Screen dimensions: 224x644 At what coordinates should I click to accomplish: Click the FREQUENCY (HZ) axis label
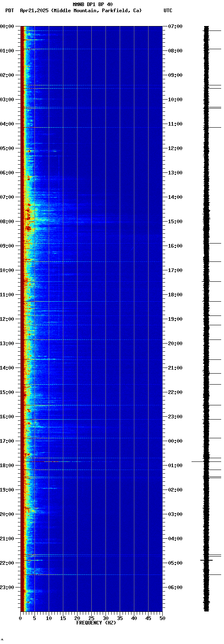pos(96,623)
